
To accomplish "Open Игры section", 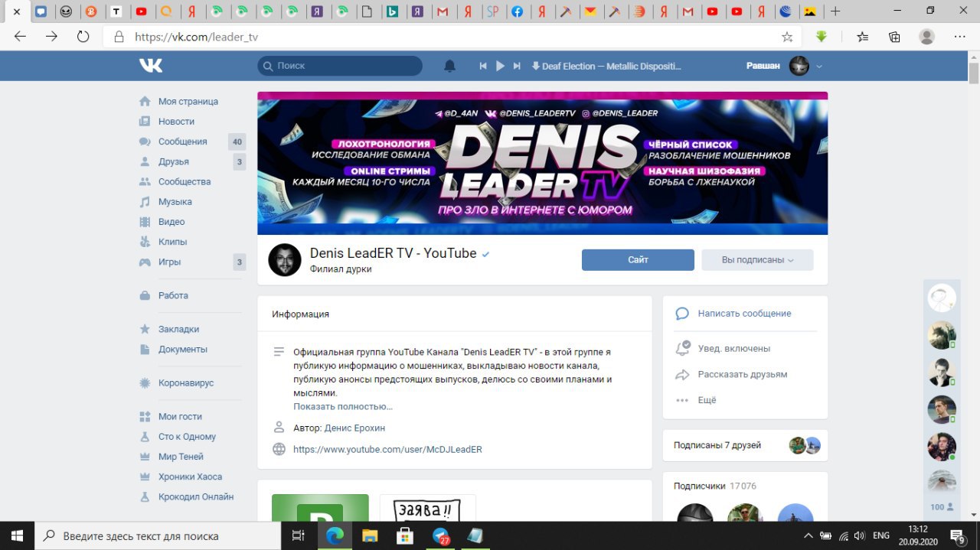I will pos(170,262).
